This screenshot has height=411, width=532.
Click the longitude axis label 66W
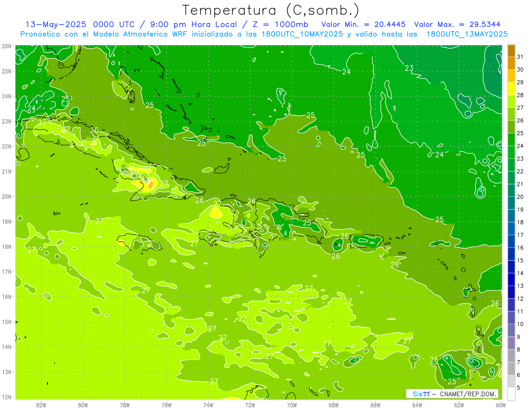tap(376, 404)
